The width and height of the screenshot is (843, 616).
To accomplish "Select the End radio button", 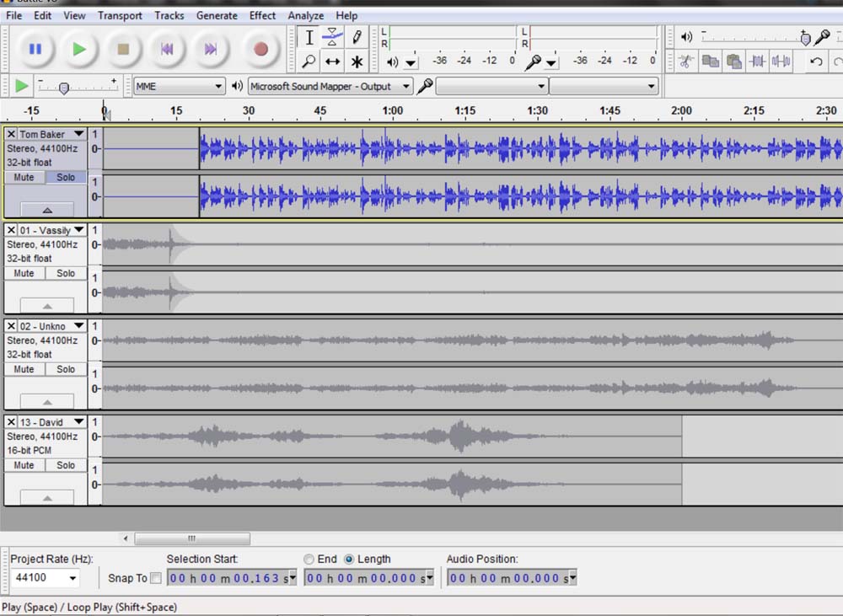I will pyautogui.click(x=309, y=560).
